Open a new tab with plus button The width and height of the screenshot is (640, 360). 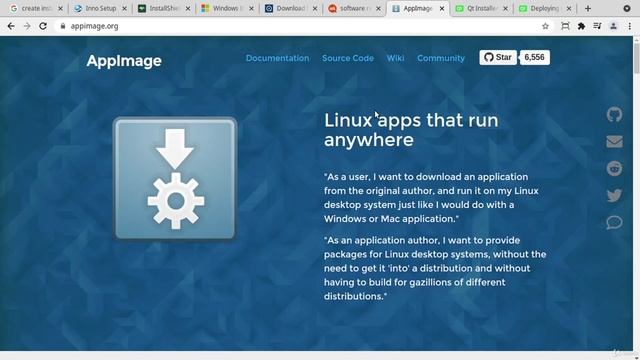tap(588, 8)
